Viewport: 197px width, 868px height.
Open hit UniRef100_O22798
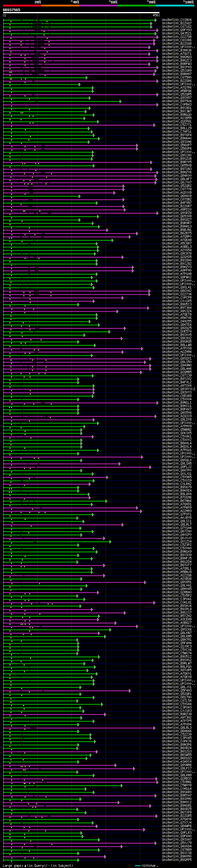point(177,37)
